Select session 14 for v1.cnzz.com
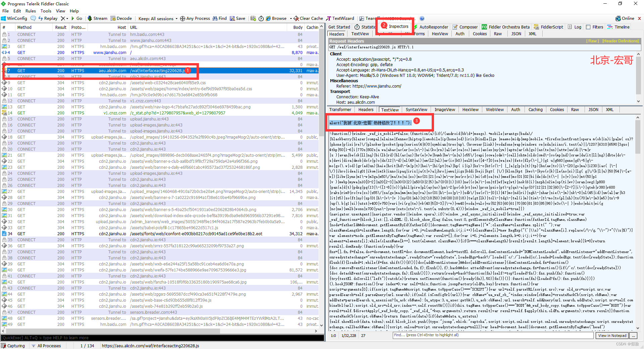Viewport: 644px width, 349px height. (160, 113)
